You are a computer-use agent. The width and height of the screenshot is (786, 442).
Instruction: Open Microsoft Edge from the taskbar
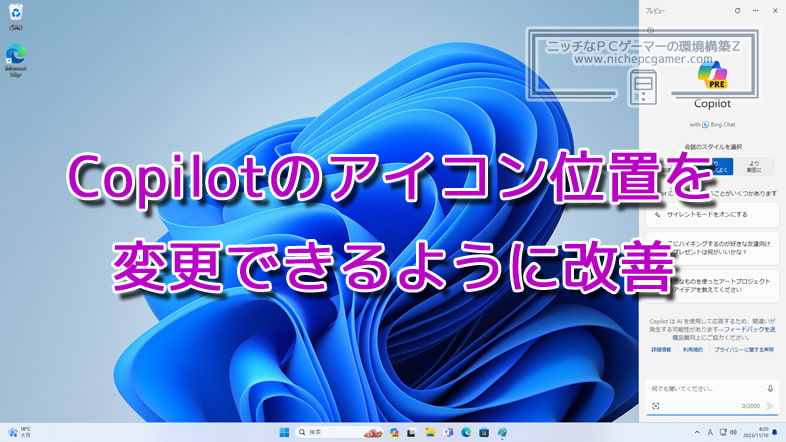[x=466, y=432]
